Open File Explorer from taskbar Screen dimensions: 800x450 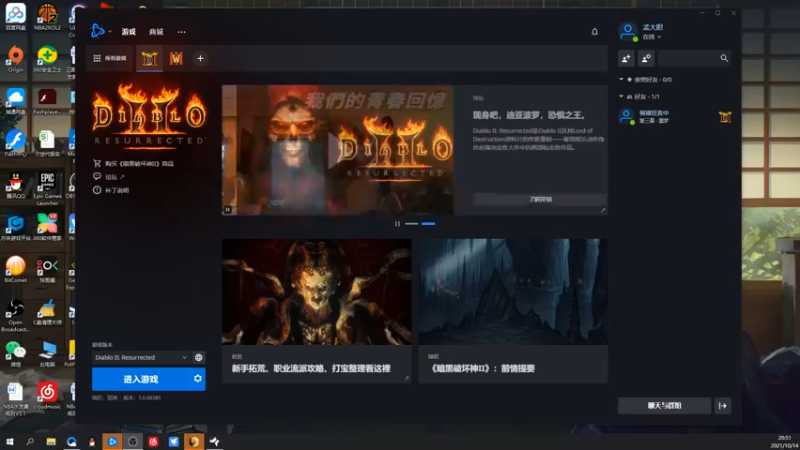coord(51,442)
